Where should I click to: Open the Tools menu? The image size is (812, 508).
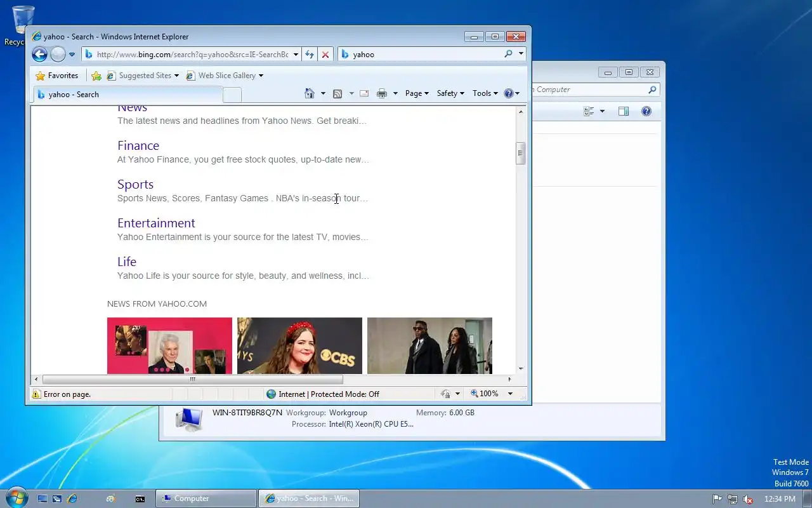(x=485, y=93)
